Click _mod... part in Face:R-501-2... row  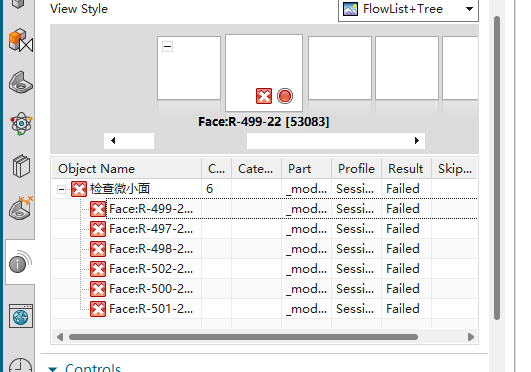[x=306, y=309]
